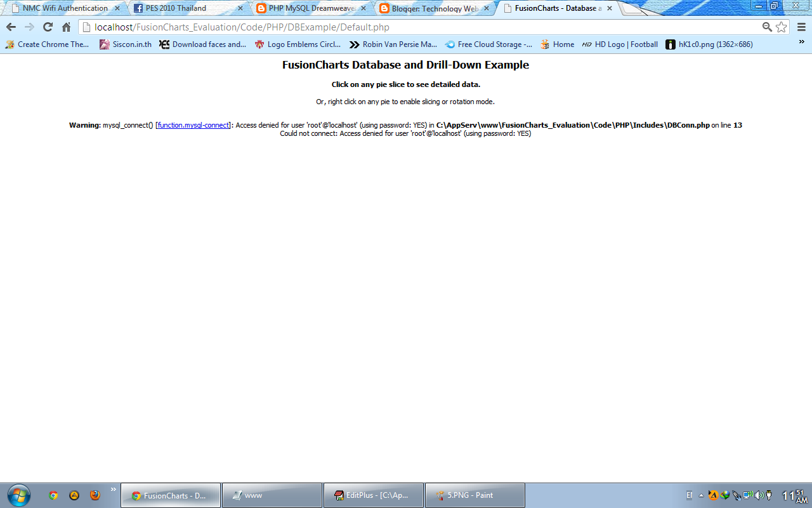Click the 'Could not connect' error line
Image resolution: width=812 pixels, height=508 pixels.
(x=405, y=134)
